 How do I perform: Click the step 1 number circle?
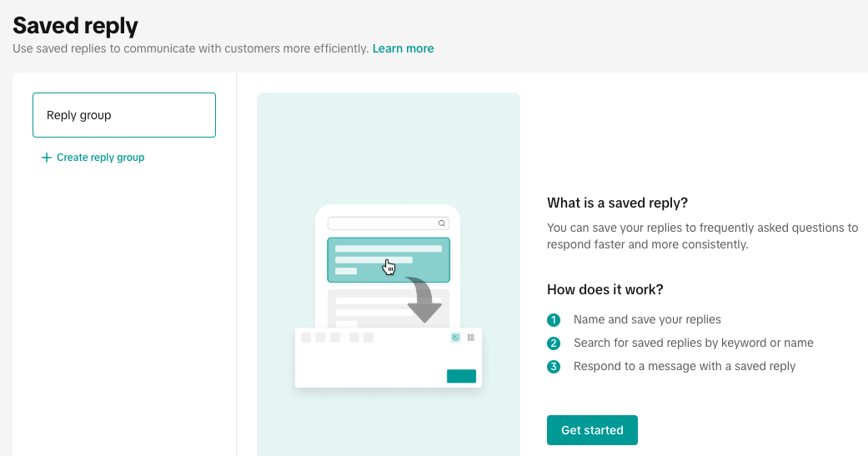click(x=554, y=320)
